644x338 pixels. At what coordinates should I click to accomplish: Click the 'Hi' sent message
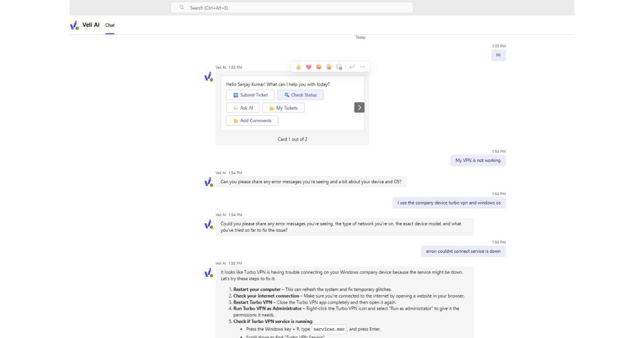[499, 55]
